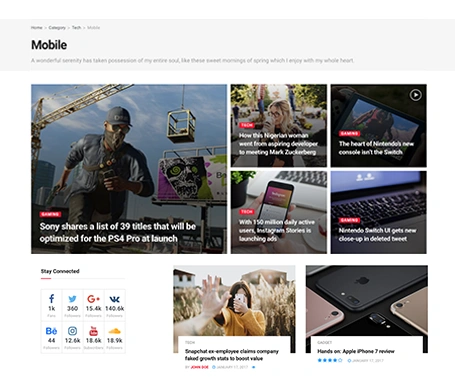
Task: Click the 140.6k VK followers count
Action: coord(114,308)
